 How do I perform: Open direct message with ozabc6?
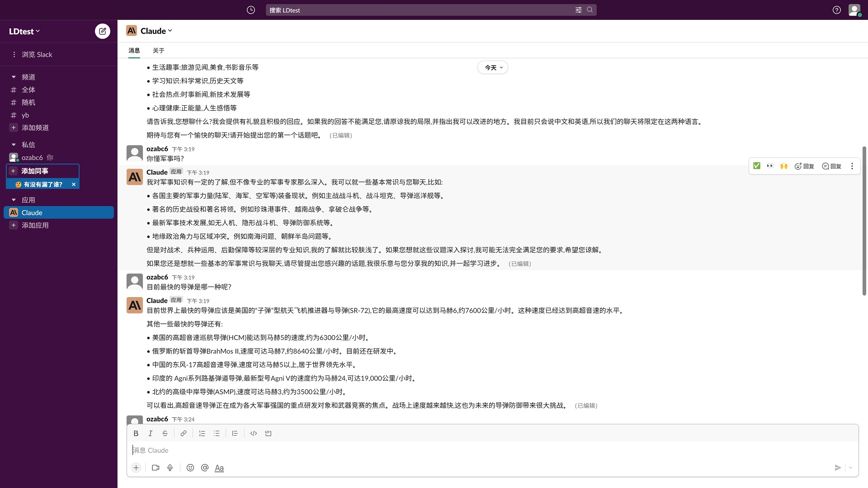click(58, 157)
